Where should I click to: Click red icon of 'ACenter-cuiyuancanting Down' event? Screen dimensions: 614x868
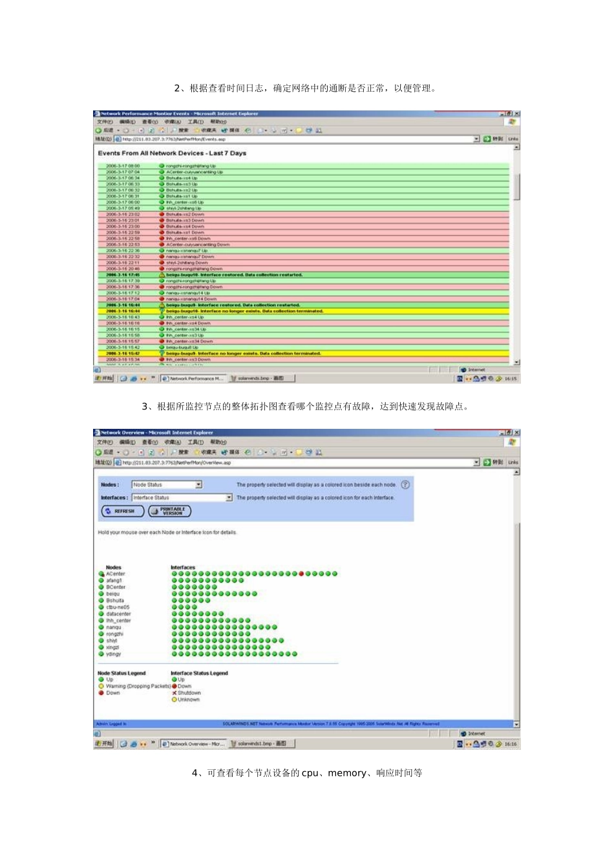[162, 245]
